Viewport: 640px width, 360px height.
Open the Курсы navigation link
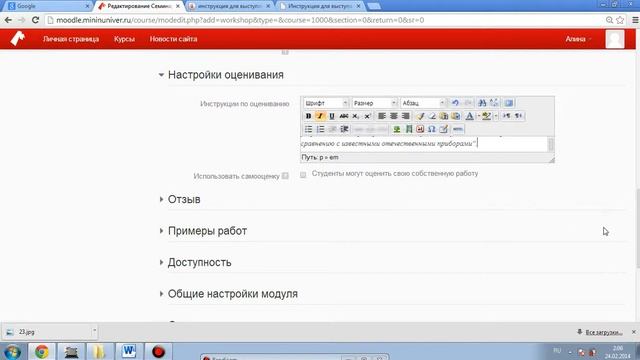point(124,39)
